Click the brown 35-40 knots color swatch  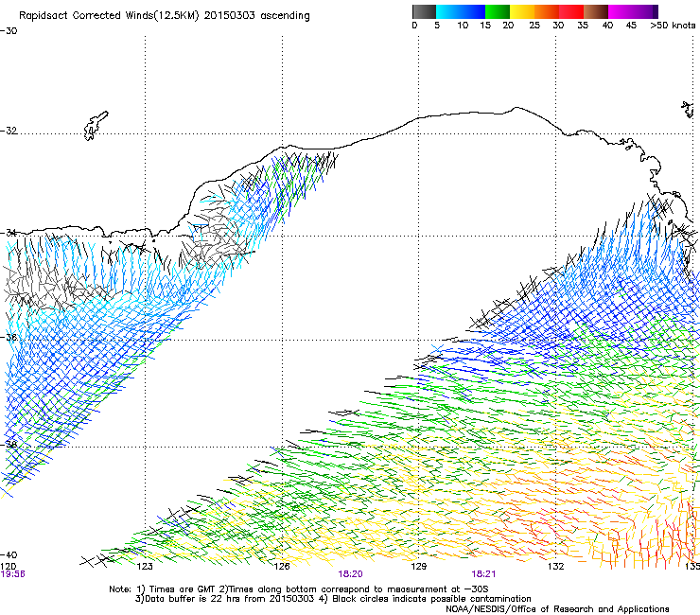click(x=596, y=11)
